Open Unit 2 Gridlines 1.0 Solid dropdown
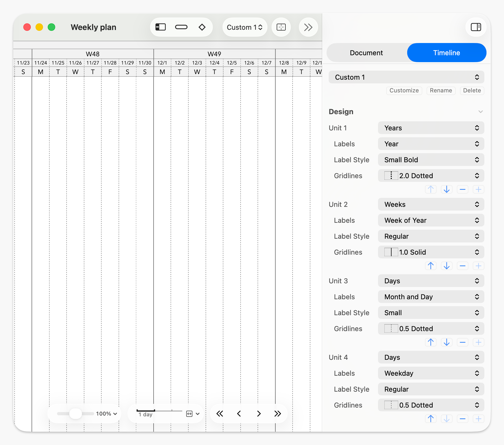 431,252
